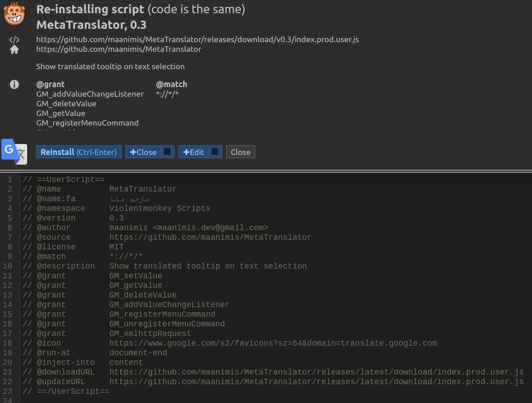Image resolution: width=532 pixels, height=403 pixels.
Task: Click Reinstall (Ctrl-Enter) button
Action: 78,152
